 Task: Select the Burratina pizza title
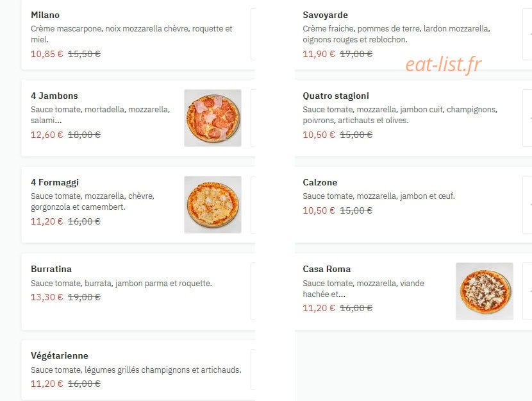click(51, 269)
